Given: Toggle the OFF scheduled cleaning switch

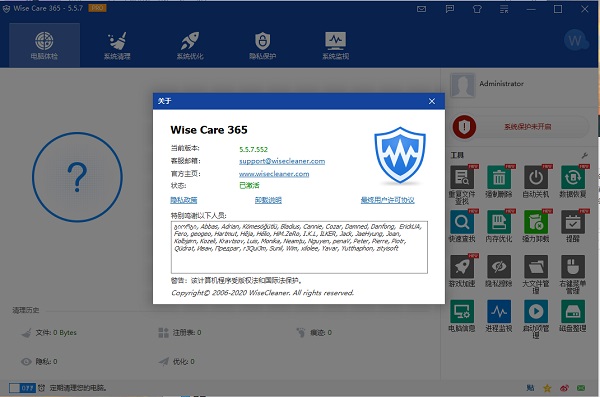Looking at the screenshot, I should [22, 388].
